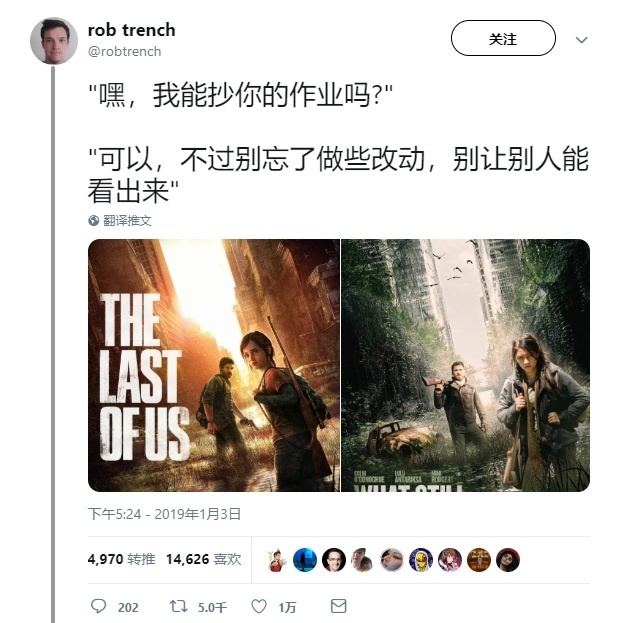This screenshot has height=623, width=629.
Task: Open rob trench's profile avatar
Action: point(54,41)
